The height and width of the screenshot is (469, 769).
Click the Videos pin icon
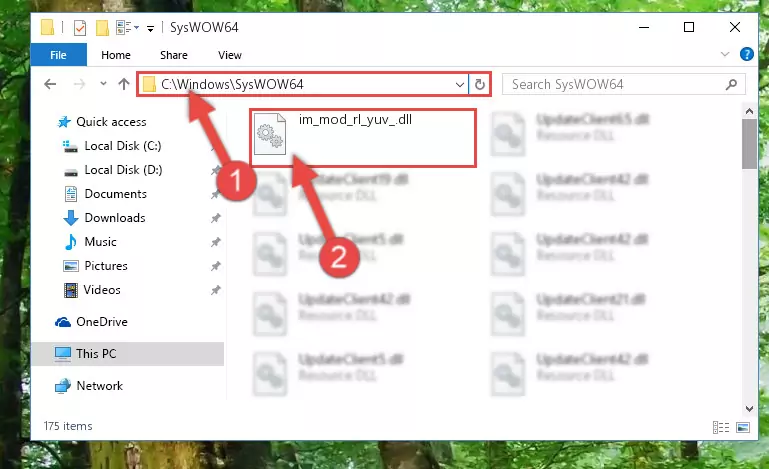(215, 290)
